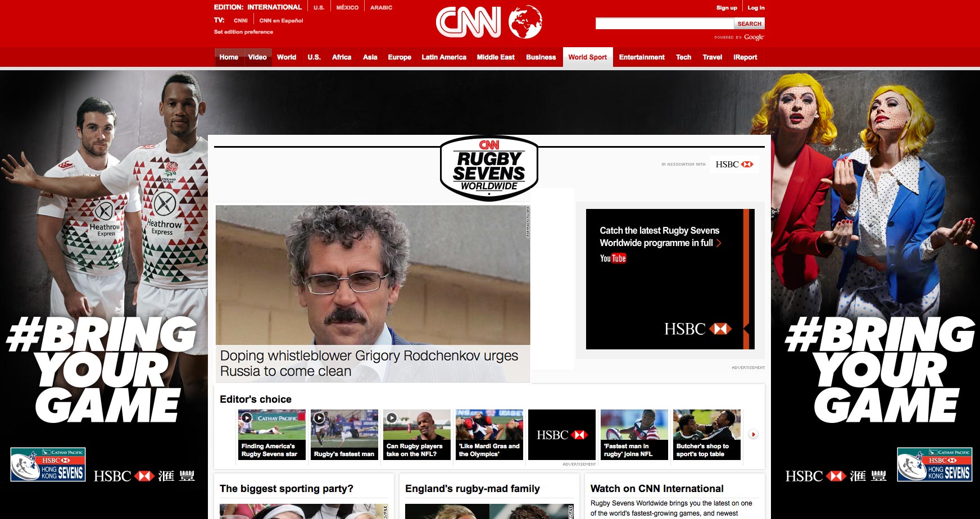Image resolution: width=980 pixels, height=519 pixels.
Task: Advance Editor's choice carousel with next arrow
Action: (754, 434)
